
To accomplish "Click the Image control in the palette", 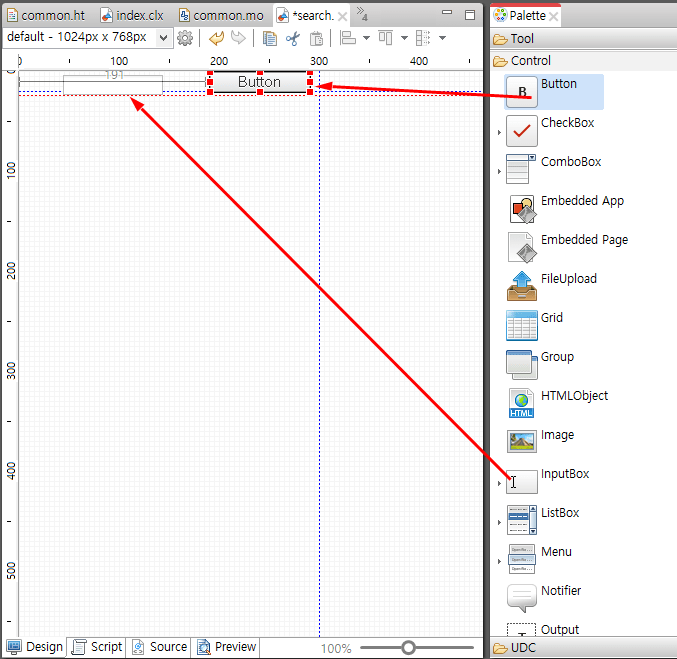I will click(x=522, y=442).
